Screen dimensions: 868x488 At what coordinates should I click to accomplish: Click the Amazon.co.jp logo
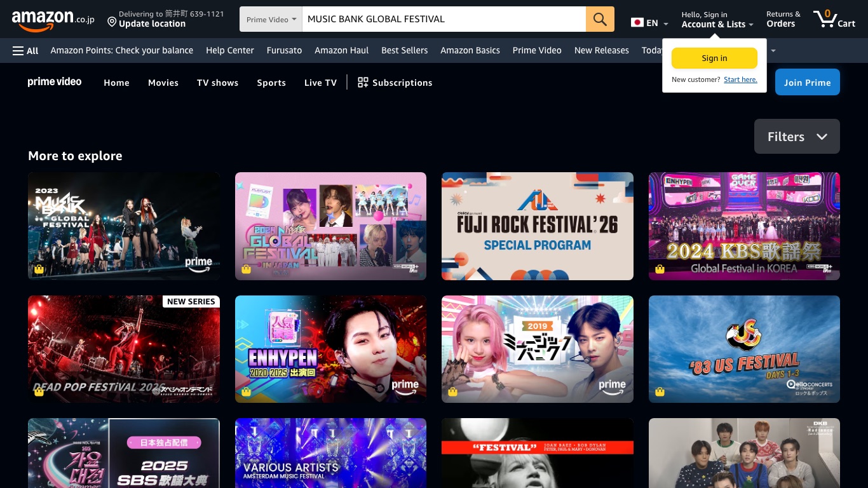(x=53, y=20)
